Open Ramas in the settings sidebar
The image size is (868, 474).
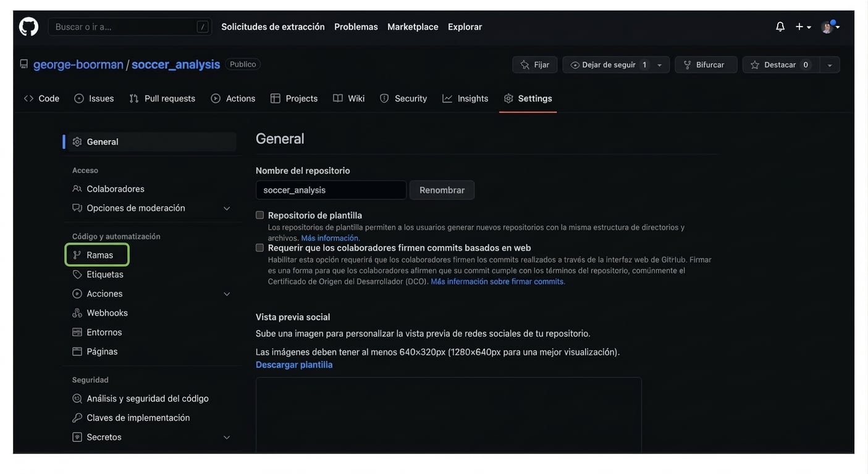[x=99, y=255]
